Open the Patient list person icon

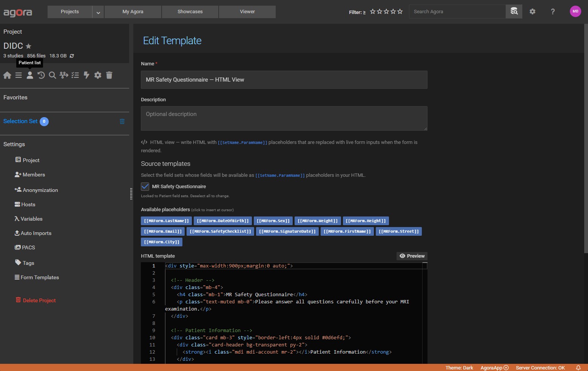(x=30, y=75)
